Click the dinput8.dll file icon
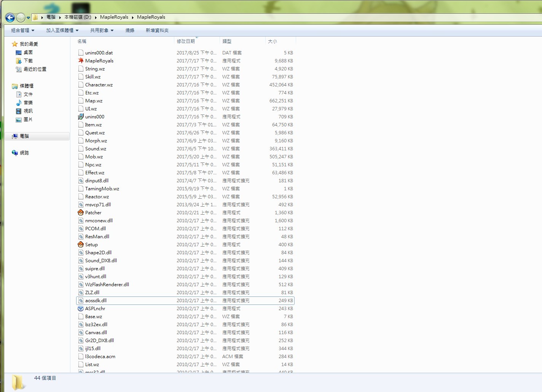The height and width of the screenshot is (392, 542). click(x=81, y=180)
